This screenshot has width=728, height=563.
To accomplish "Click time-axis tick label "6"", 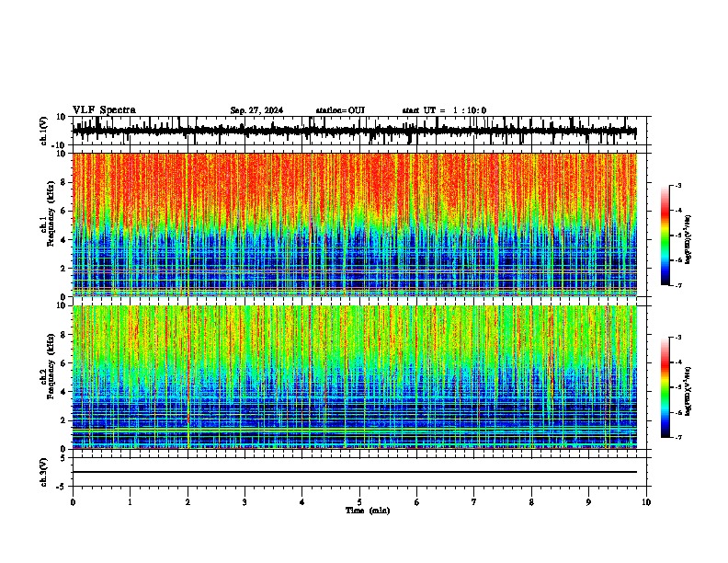I will tap(417, 502).
